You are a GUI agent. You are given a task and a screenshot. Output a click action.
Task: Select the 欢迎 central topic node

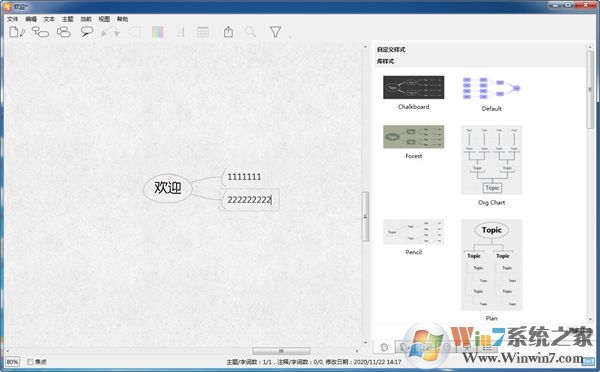168,188
